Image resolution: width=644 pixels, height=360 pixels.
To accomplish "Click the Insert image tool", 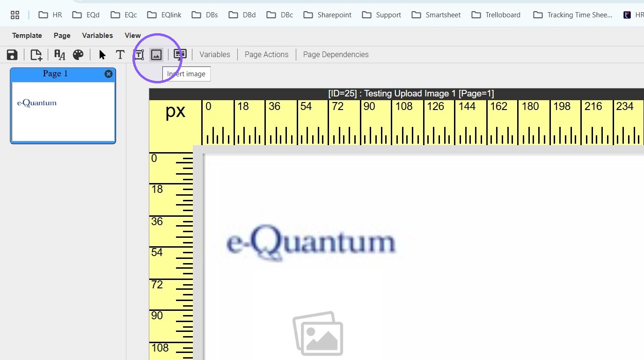I will (156, 55).
